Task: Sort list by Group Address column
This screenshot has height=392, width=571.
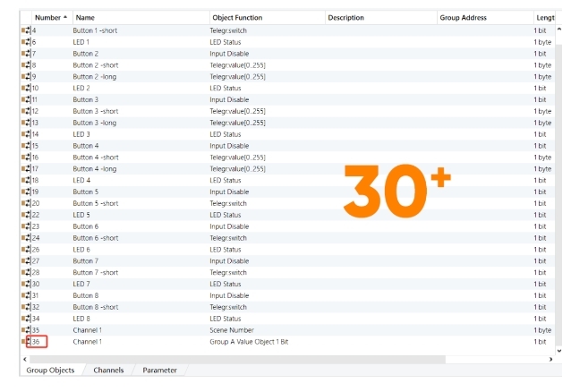Action: tap(463, 17)
